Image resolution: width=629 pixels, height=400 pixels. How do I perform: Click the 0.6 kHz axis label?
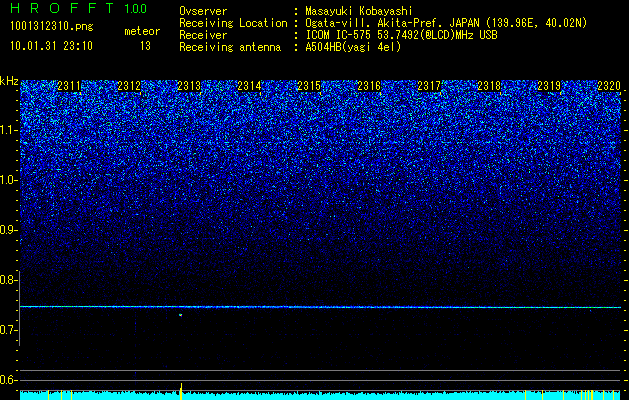(x=9, y=380)
